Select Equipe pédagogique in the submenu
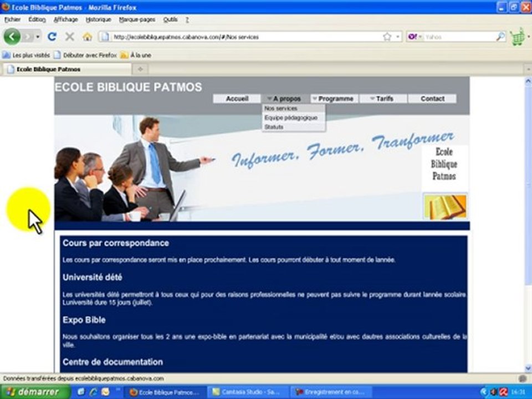532x399 pixels. click(x=294, y=117)
